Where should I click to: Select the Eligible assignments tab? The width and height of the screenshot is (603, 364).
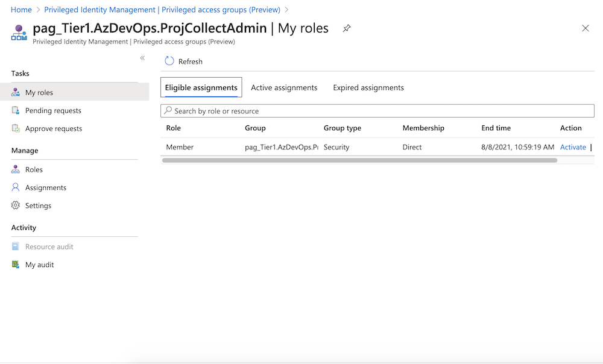pos(201,87)
